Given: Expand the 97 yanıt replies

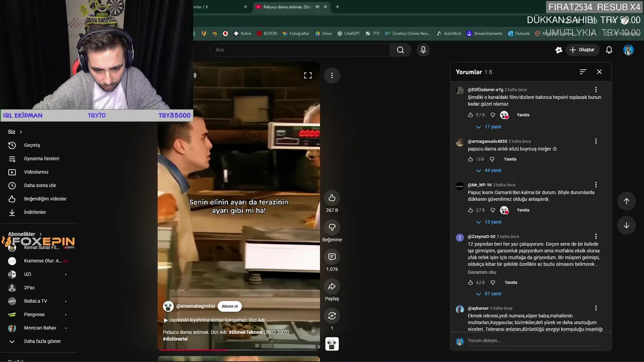Looking at the screenshot, I should click(489, 294).
